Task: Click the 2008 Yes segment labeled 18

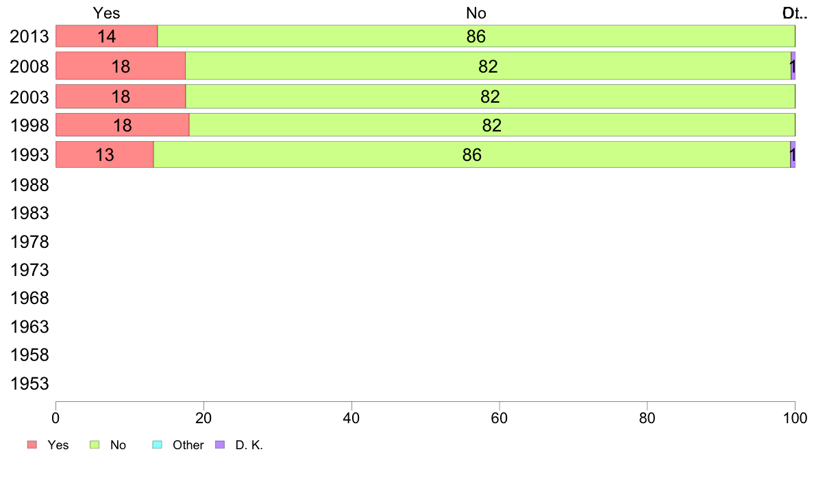Action: click(121, 66)
